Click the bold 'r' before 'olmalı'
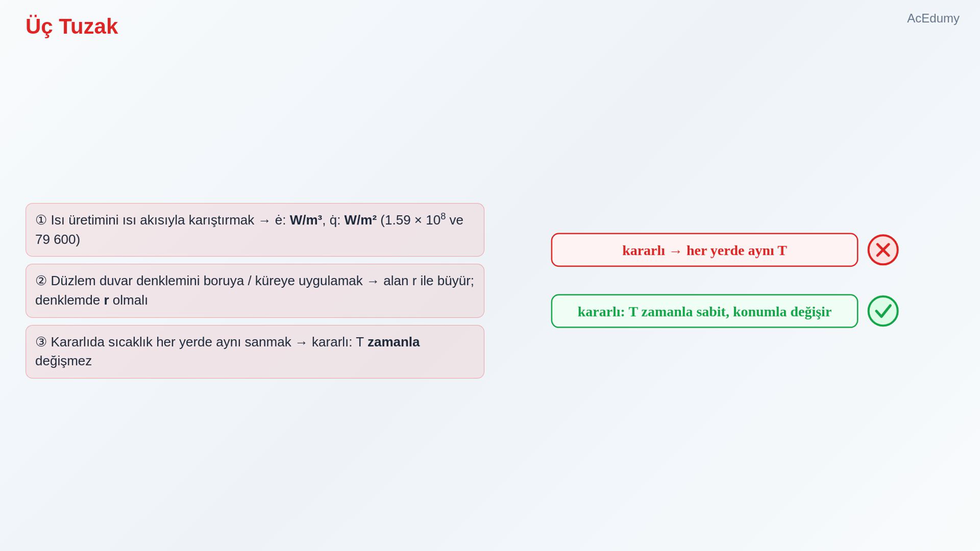The width and height of the screenshot is (980, 551). [x=107, y=301]
